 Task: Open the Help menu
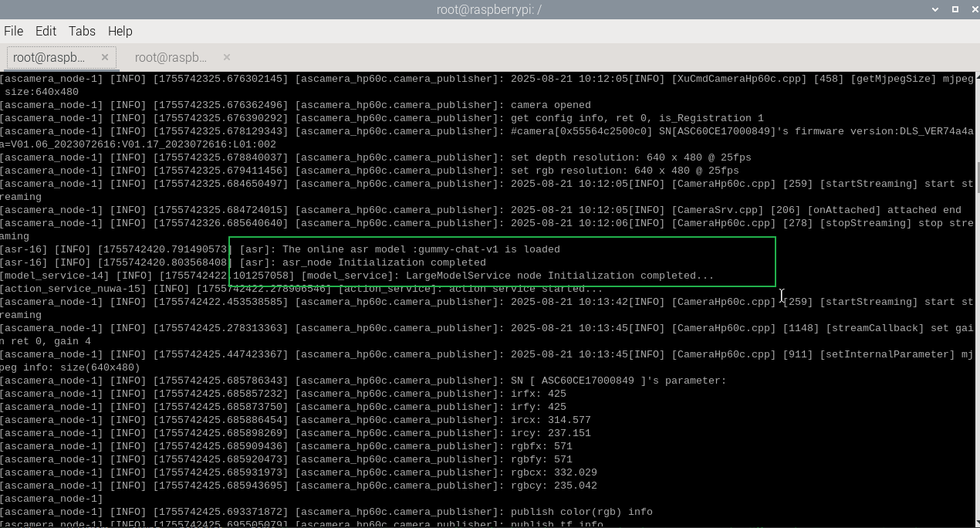pyautogui.click(x=120, y=31)
